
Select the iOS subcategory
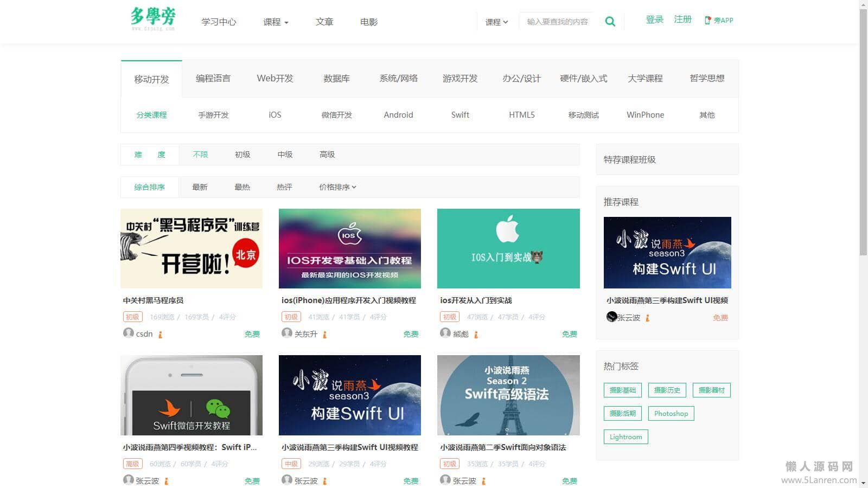pos(275,115)
